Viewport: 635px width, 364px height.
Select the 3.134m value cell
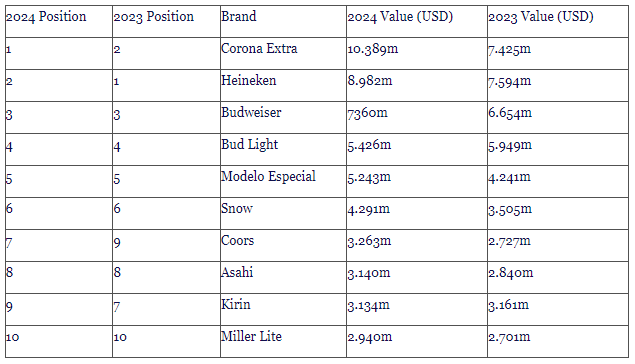point(417,309)
